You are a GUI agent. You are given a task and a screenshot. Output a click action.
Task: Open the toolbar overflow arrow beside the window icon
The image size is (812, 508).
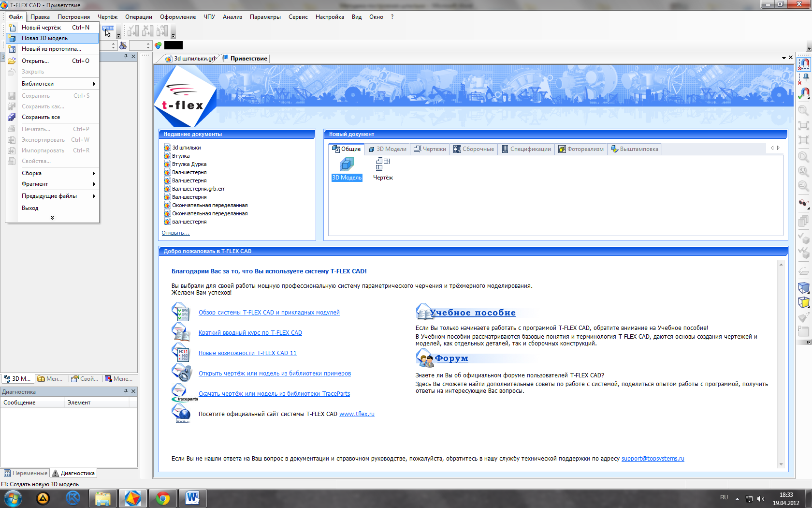pos(118,36)
